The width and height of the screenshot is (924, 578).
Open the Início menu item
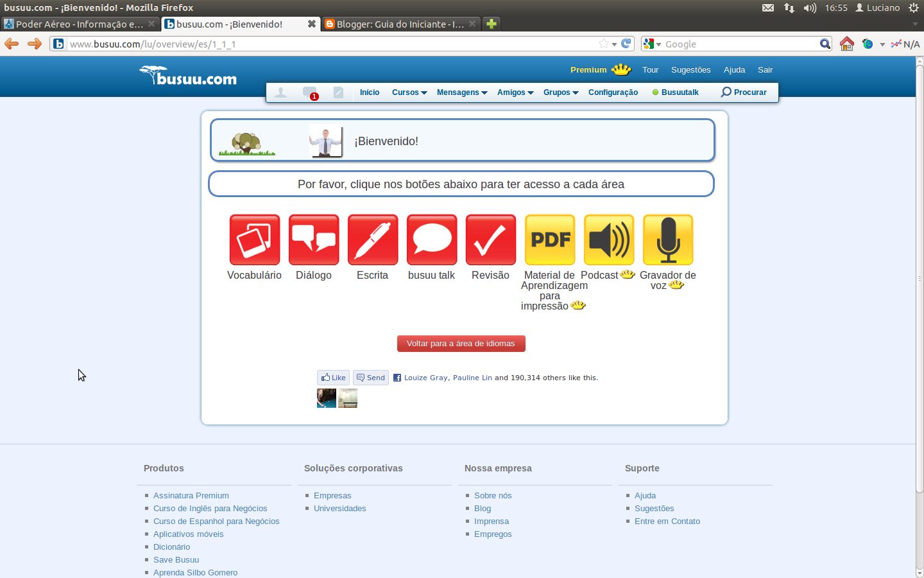click(370, 92)
